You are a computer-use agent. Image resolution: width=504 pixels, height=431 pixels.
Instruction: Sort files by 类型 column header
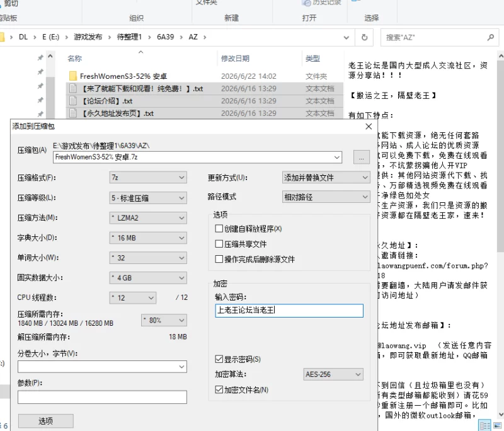click(312, 59)
